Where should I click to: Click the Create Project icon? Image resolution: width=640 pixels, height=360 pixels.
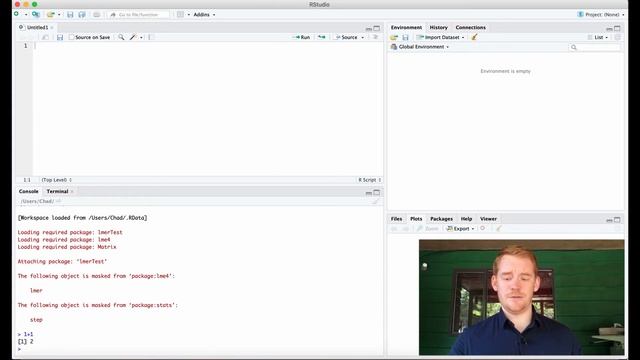pos(36,14)
